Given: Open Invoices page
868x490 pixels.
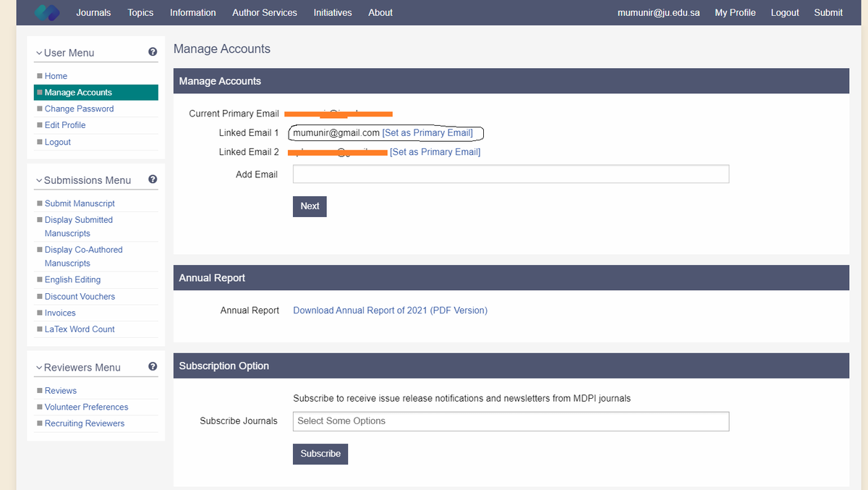Looking at the screenshot, I should point(60,313).
